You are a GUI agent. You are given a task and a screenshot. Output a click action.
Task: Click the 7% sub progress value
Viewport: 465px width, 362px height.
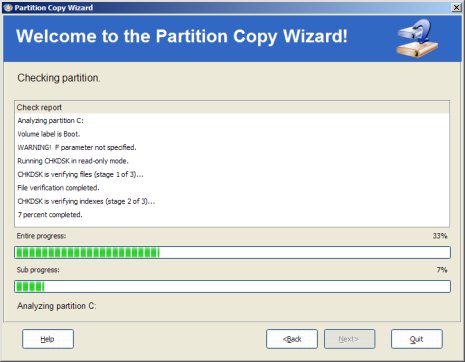[442, 270]
